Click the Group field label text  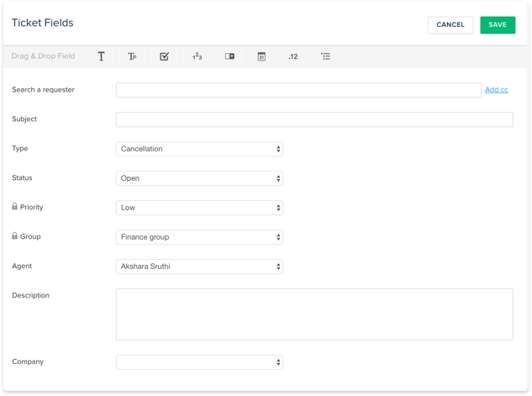click(x=30, y=236)
